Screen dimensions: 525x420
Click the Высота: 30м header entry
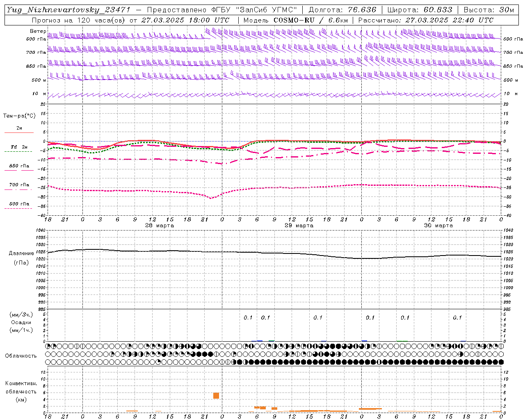coord(488,10)
